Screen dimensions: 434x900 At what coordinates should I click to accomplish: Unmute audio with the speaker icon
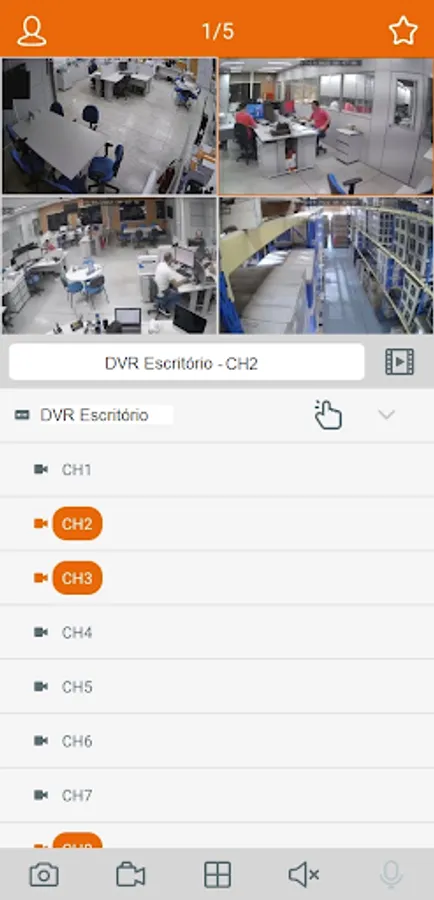coord(304,875)
